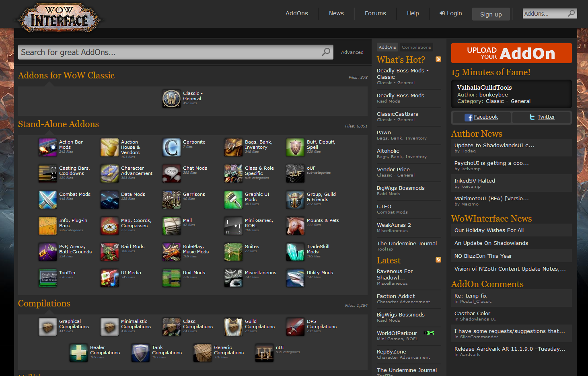Go to the News menu item
588x376 pixels.
tap(336, 13)
